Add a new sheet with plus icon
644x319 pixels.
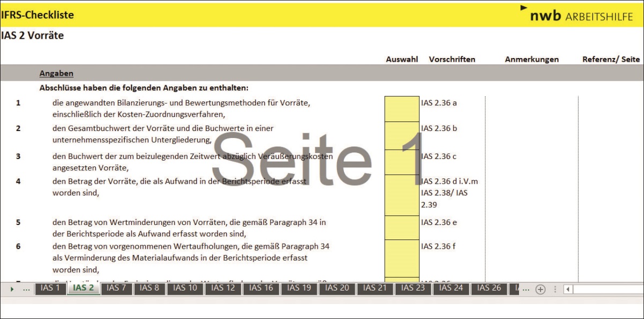(540, 289)
